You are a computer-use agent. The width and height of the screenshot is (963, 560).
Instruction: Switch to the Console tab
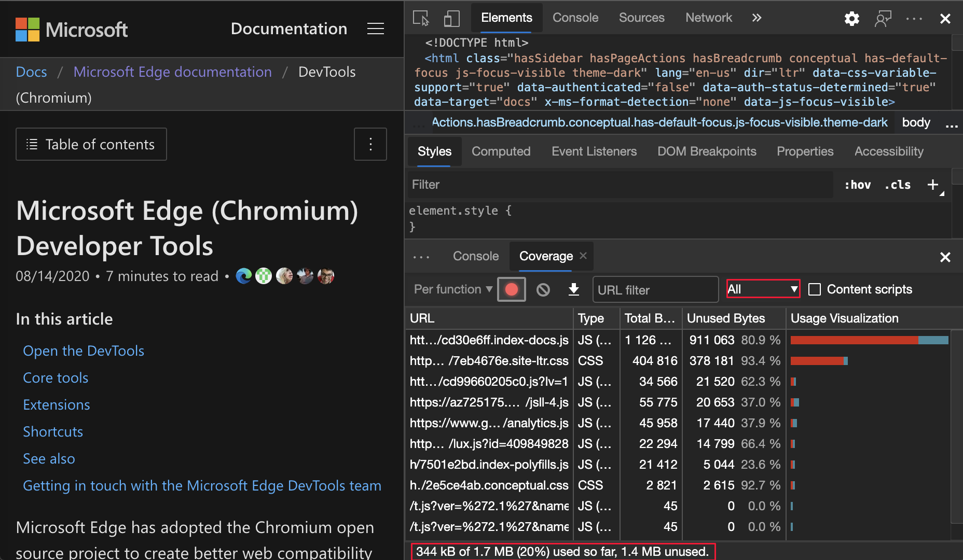coord(575,18)
